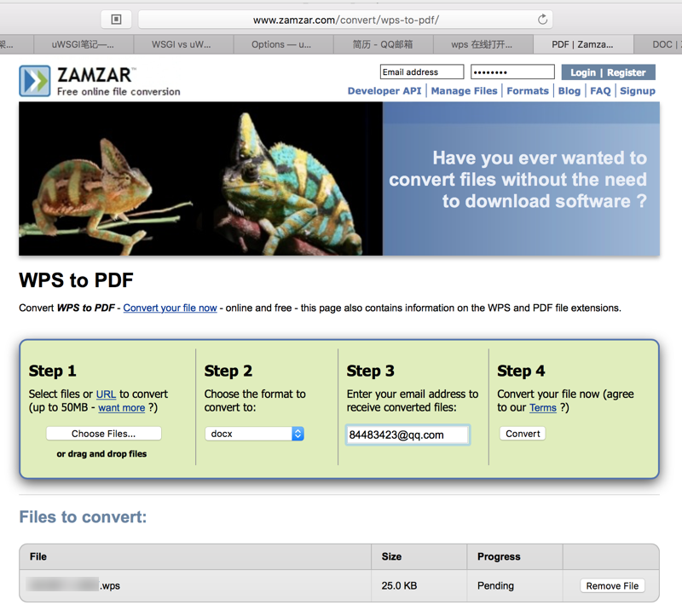Reload the page with the refresh icon
Screen dimensions: 682x616
542,20
